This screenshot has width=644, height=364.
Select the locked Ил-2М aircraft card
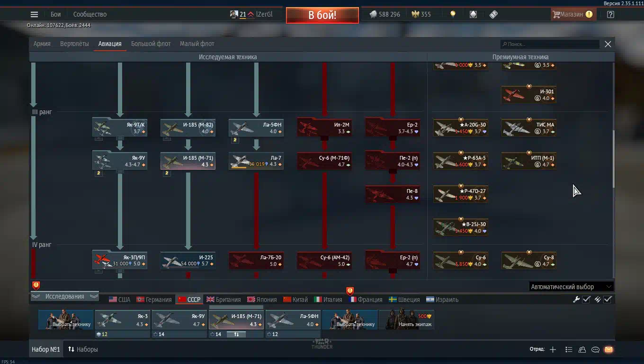click(x=324, y=128)
